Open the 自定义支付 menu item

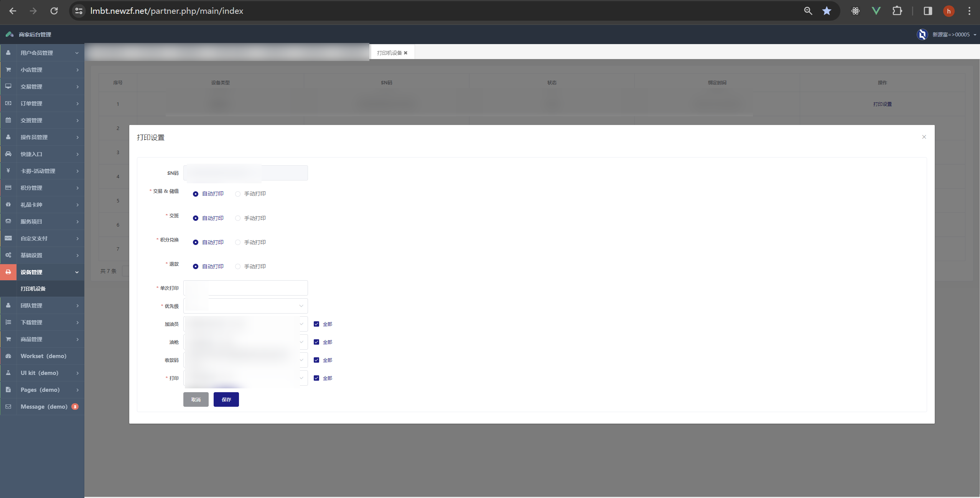[x=42, y=238]
